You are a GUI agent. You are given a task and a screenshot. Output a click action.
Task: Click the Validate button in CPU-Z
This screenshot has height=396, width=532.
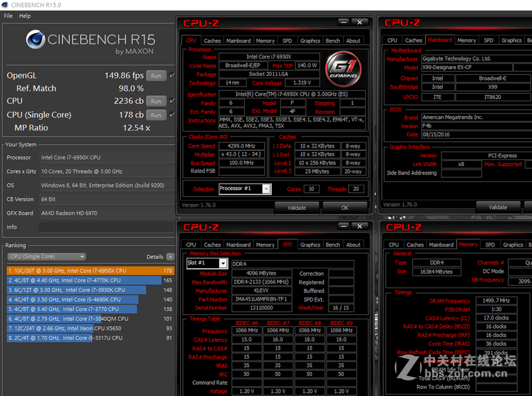coord(299,206)
